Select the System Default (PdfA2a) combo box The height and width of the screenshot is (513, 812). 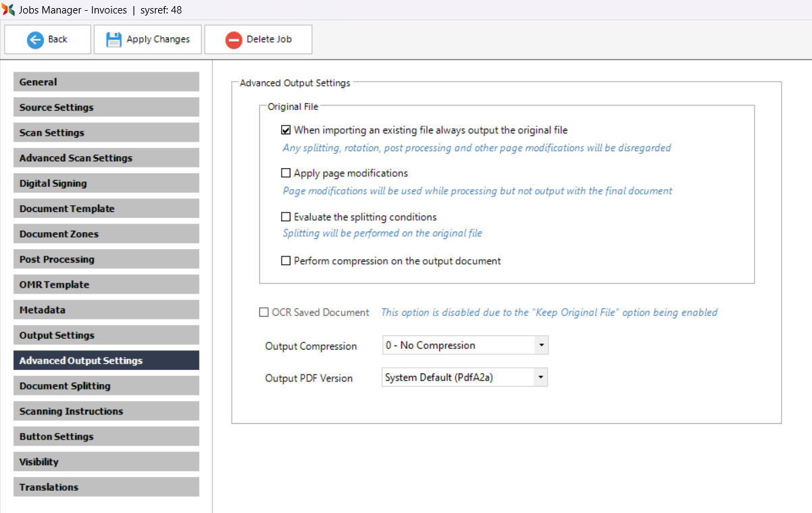tap(457, 378)
